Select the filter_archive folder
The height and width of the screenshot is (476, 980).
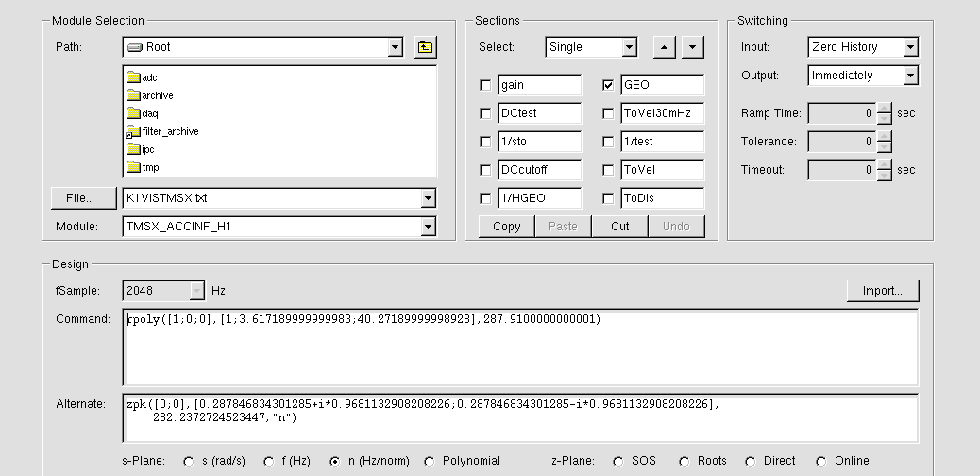point(170,131)
